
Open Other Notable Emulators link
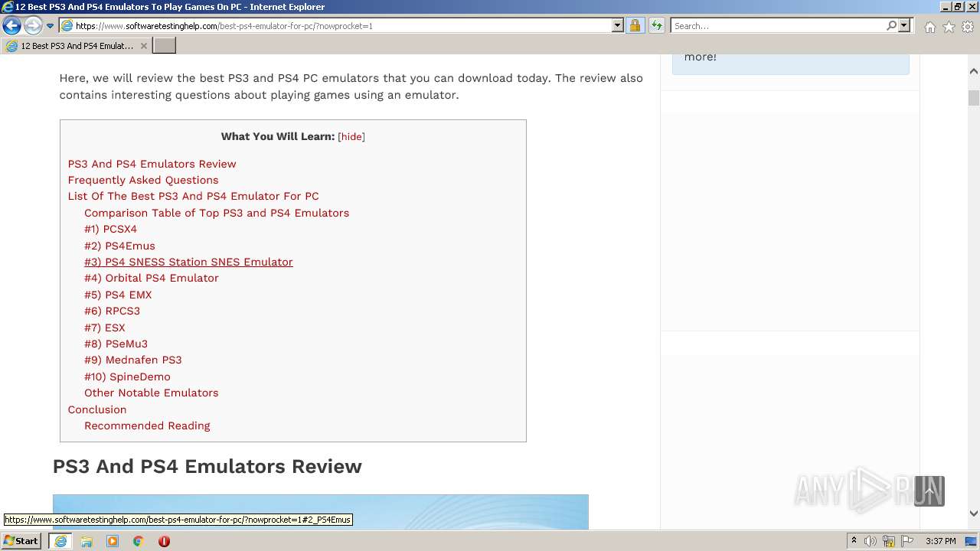click(151, 393)
